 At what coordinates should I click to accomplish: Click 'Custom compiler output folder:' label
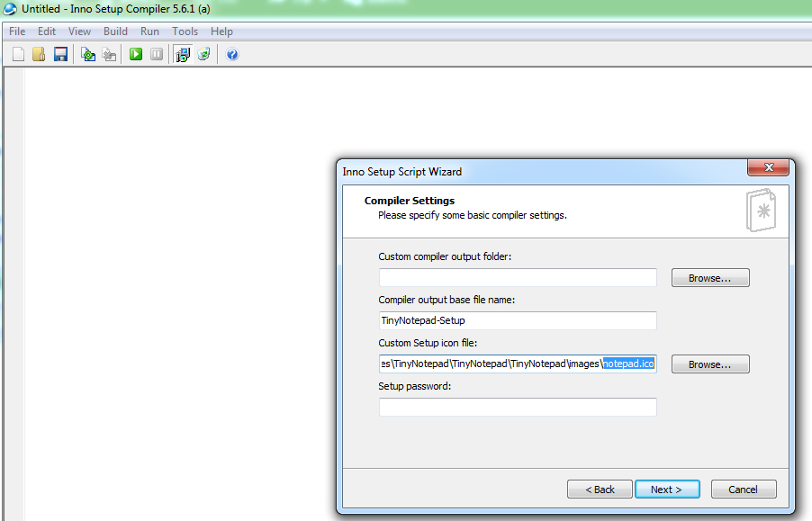click(445, 256)
